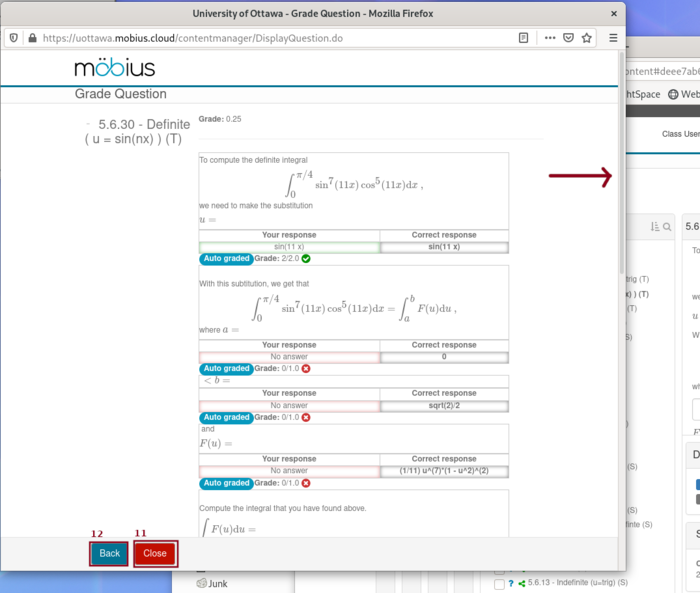Viewport: 700px width, 593px height.
Task: Click green share icon beside 5.6.13 item
Action: point(521,583)
